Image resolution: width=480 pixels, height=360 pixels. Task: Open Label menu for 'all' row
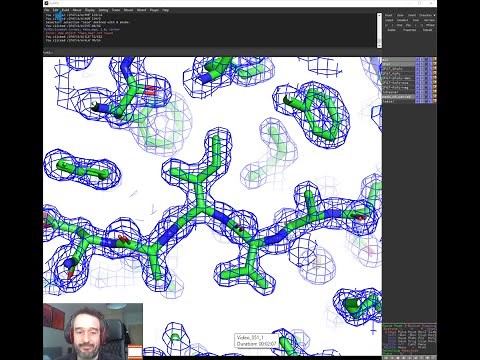tap(430, 59)
